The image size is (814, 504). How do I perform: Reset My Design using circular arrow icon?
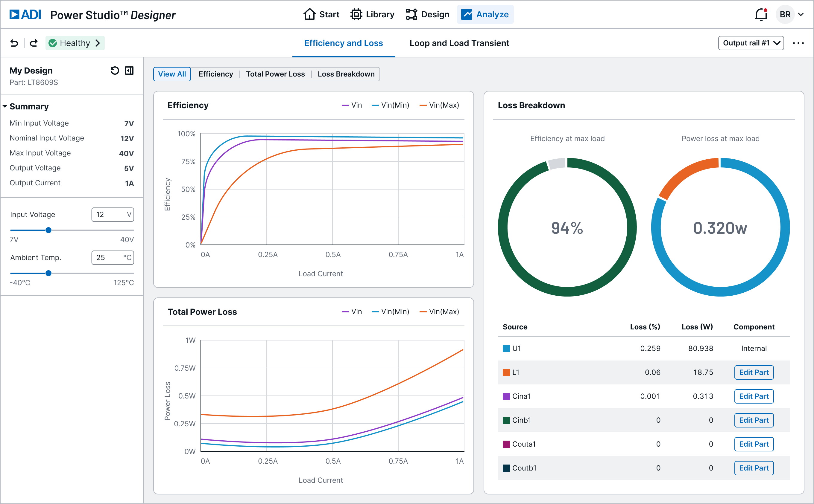pos(115,70)
